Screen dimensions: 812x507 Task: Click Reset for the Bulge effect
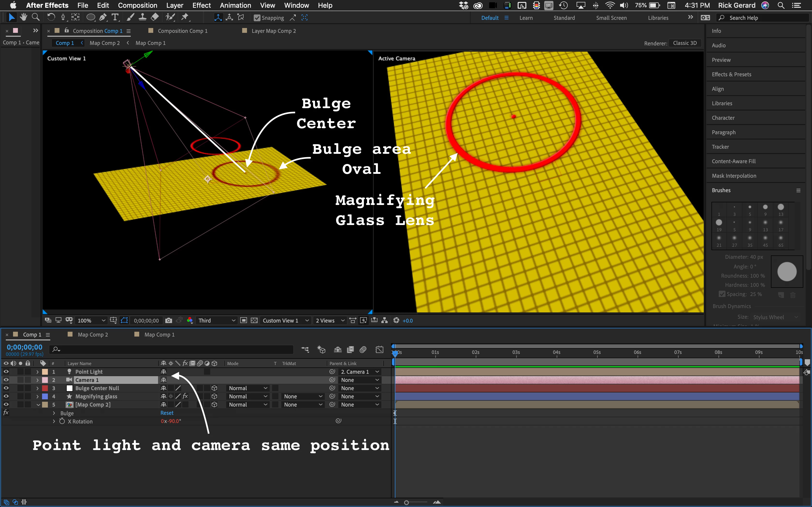[x=167, y=413]
